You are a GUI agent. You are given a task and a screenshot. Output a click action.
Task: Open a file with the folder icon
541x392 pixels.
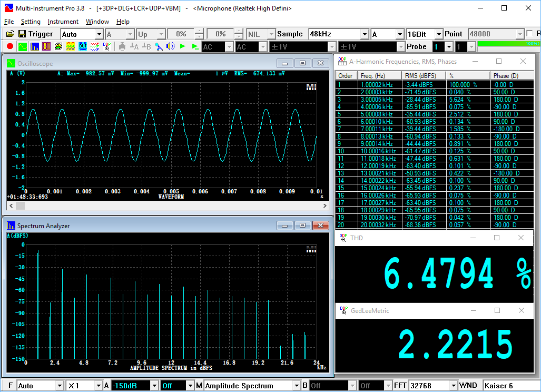pos(11,34)
